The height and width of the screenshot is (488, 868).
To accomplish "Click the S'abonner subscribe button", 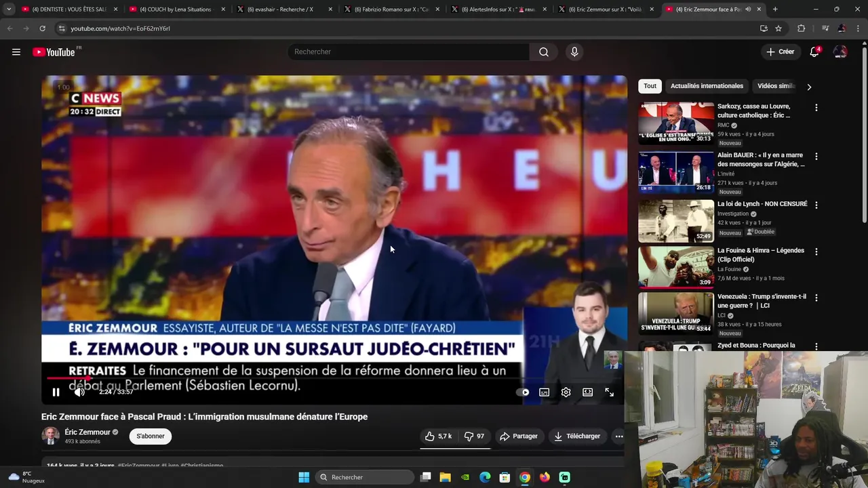I will click(x=151, y=436).
